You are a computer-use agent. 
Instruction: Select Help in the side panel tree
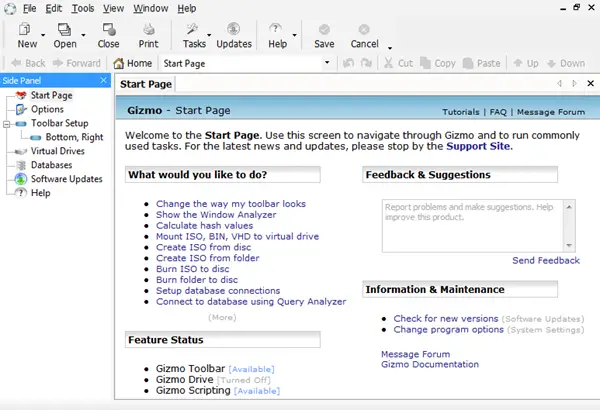click(40, 193)
